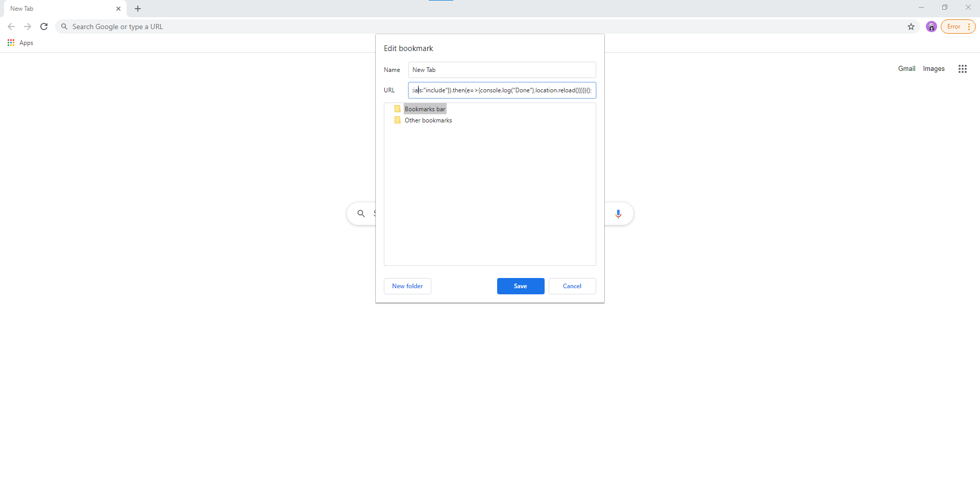The height and width of the screenshot is (480, 980).
Task: Click the reload page icon
Action: click(x=44, y=27)
